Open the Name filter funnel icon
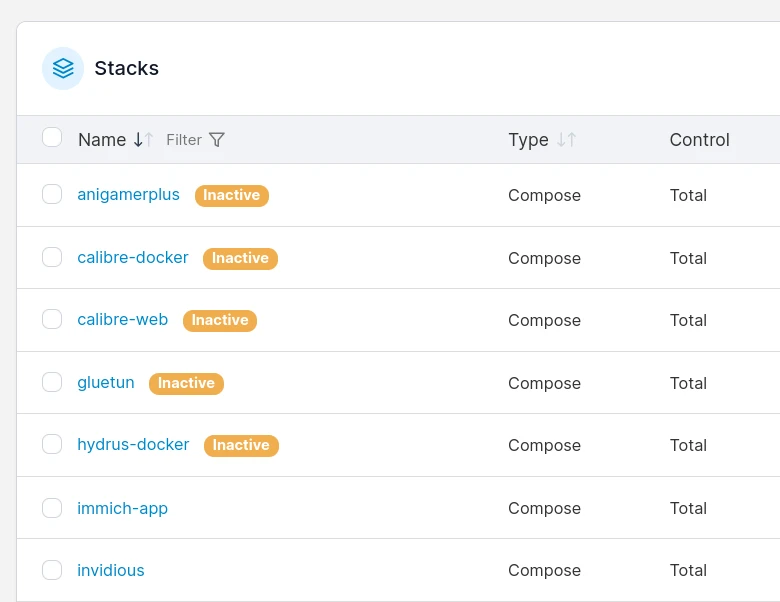 tap(217, 140)
